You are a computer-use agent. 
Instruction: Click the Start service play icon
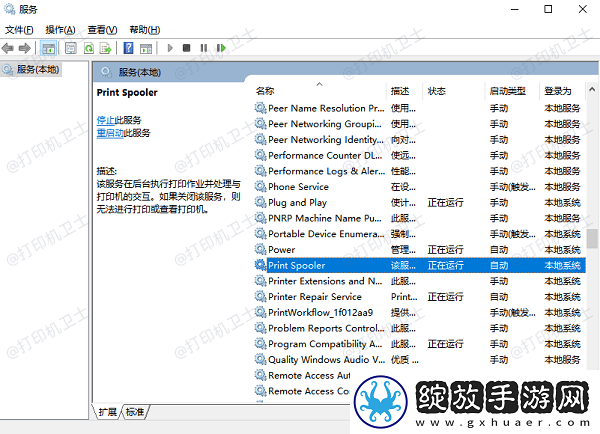(x=170, y=48)
